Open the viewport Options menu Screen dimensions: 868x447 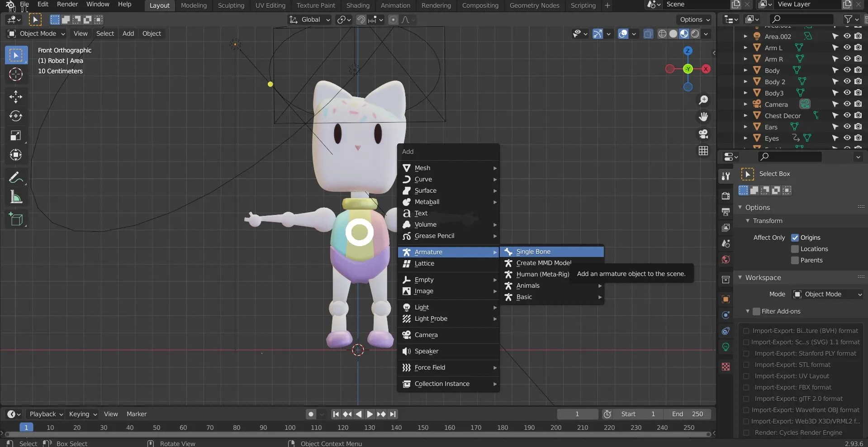(694, 19)
